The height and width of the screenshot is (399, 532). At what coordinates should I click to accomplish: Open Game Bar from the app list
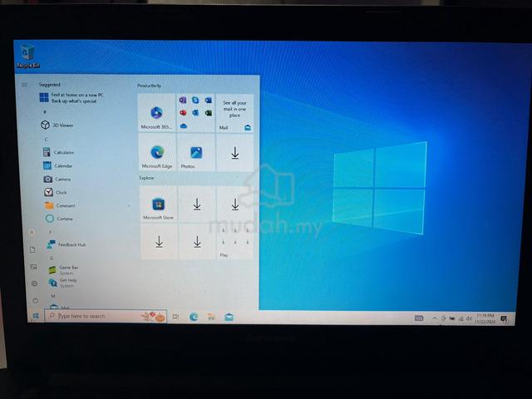coord(63,269)
